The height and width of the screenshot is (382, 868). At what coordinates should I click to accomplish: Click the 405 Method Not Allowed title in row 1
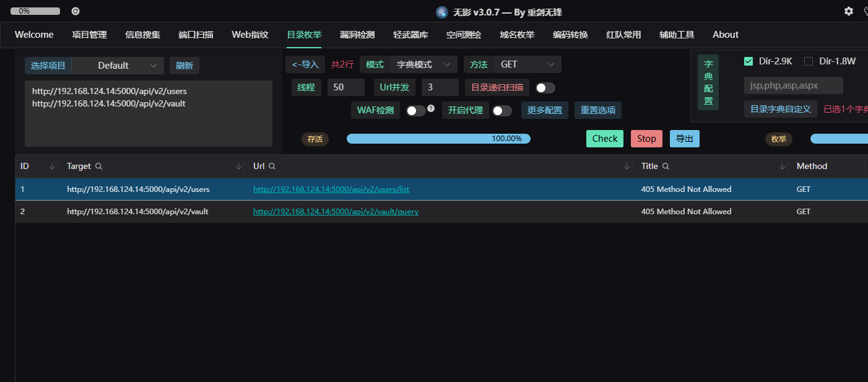pos(686,189)
